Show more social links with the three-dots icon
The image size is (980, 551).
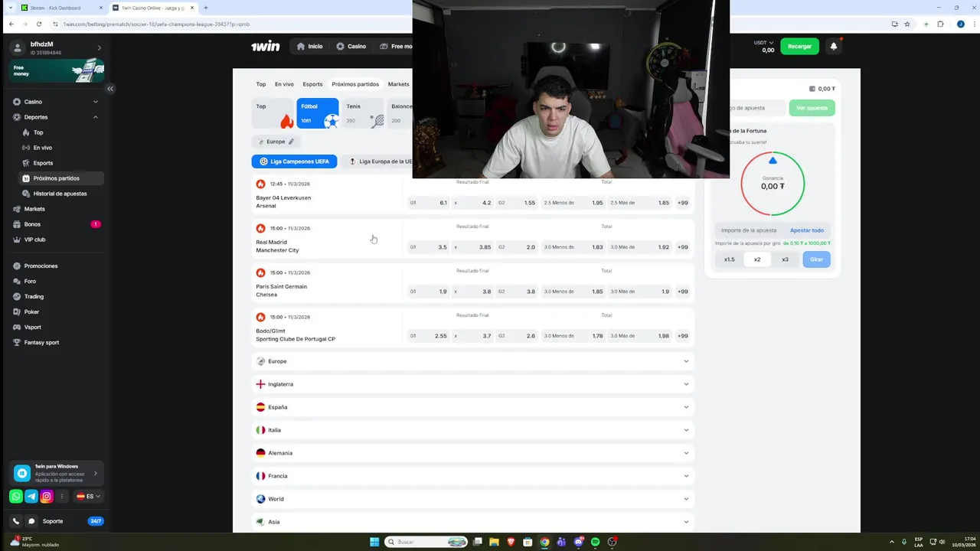(x=62, y=496)
